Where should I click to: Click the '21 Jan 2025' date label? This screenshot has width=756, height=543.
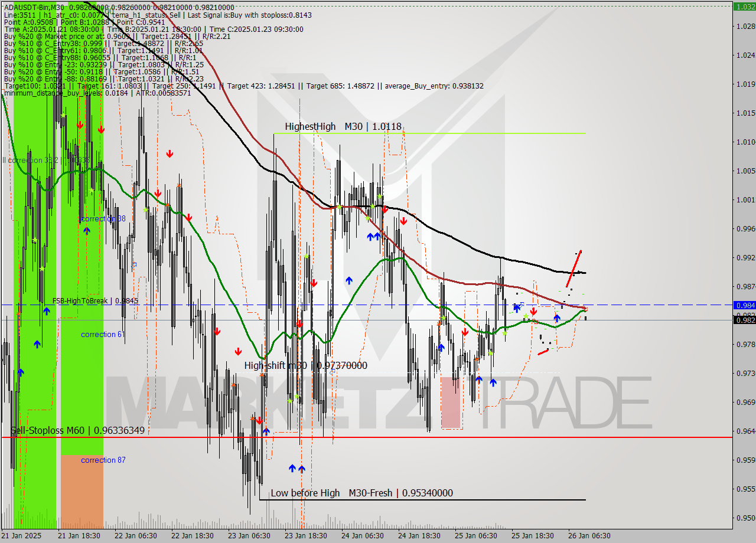(22, 536)
